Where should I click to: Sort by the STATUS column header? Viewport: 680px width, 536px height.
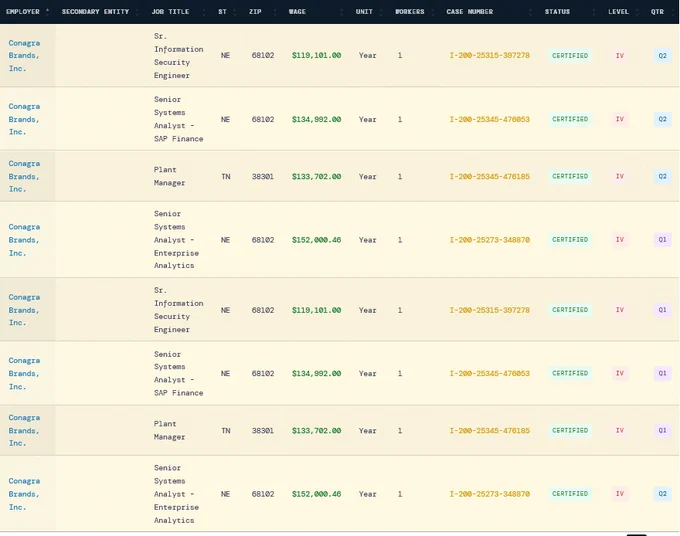(557, 12)
